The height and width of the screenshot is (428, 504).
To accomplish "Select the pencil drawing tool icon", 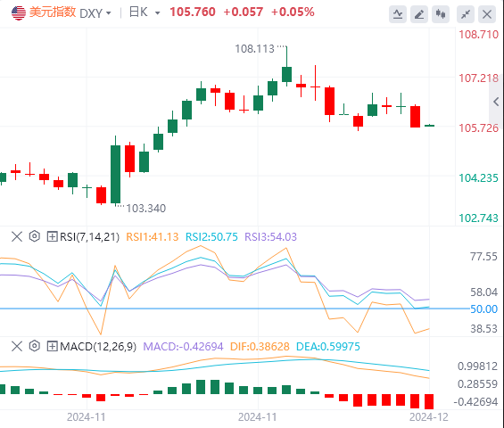I will tap(419, 14).
